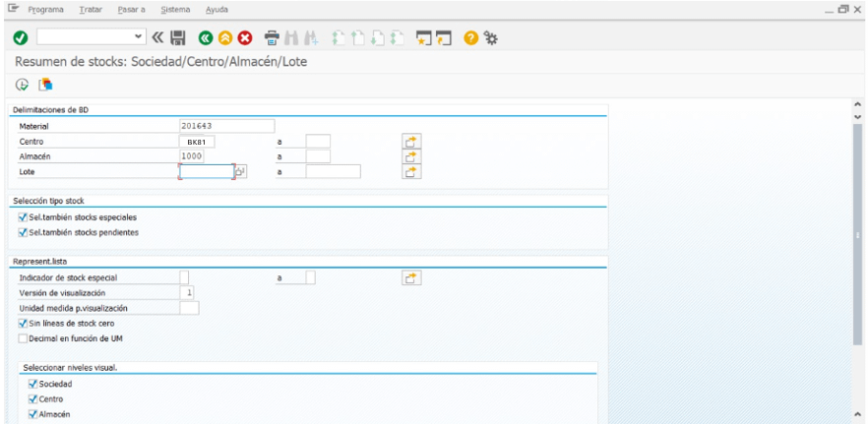Click the Execute clock icon
Viewport: 868px width, 424px height.
click(x=22, y=84)
